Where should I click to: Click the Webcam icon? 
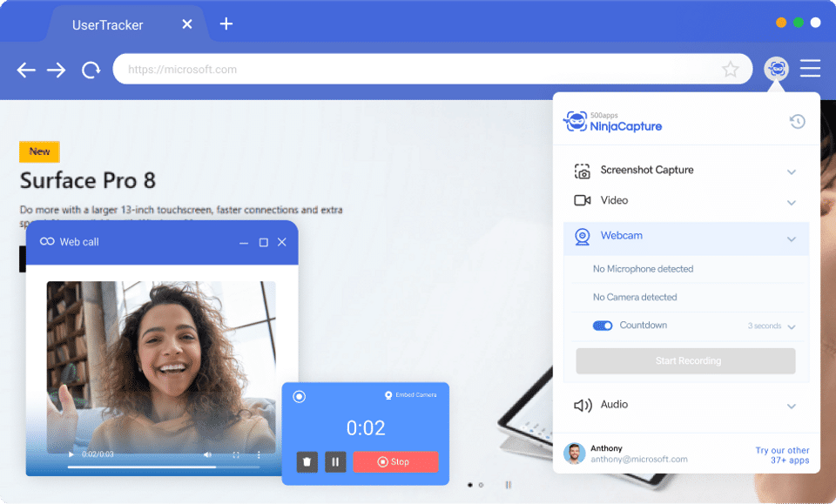[583, 237]
